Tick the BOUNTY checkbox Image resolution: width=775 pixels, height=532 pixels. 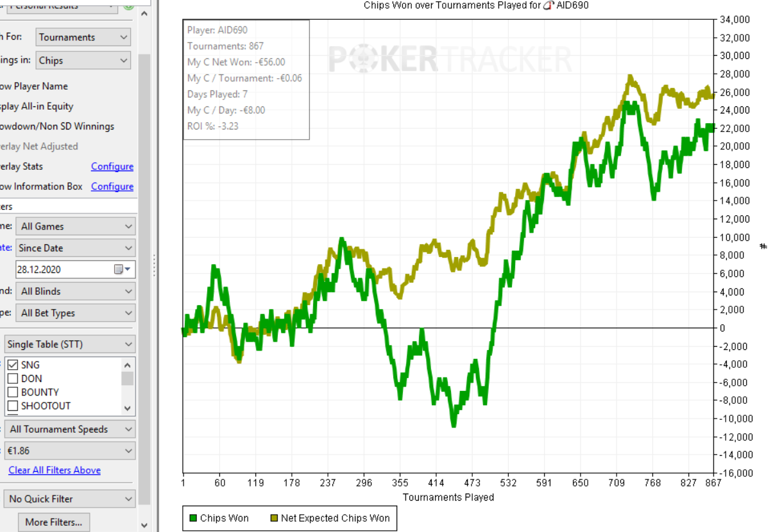[12, 392]
